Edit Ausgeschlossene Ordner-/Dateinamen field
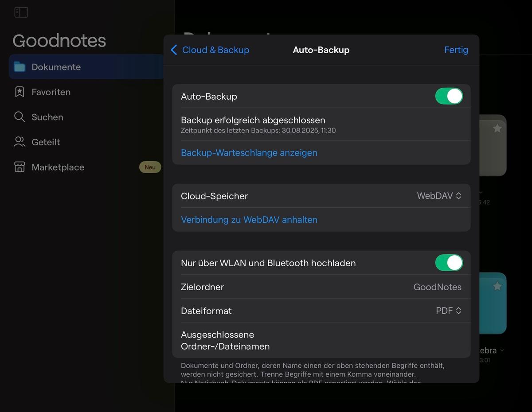 (321, 340)
